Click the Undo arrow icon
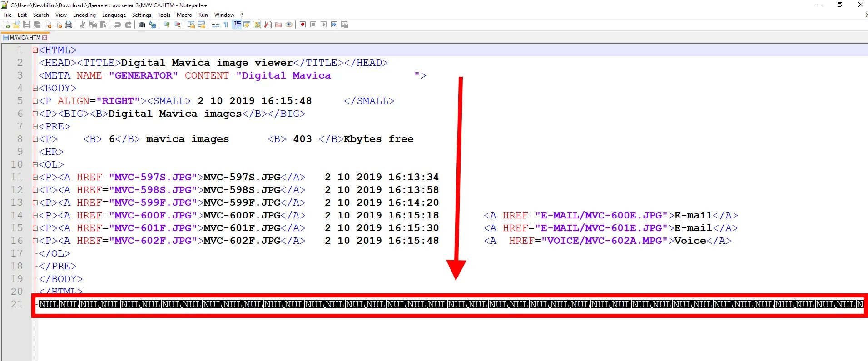This screenshot has width=868, height=361. [117, 25]
